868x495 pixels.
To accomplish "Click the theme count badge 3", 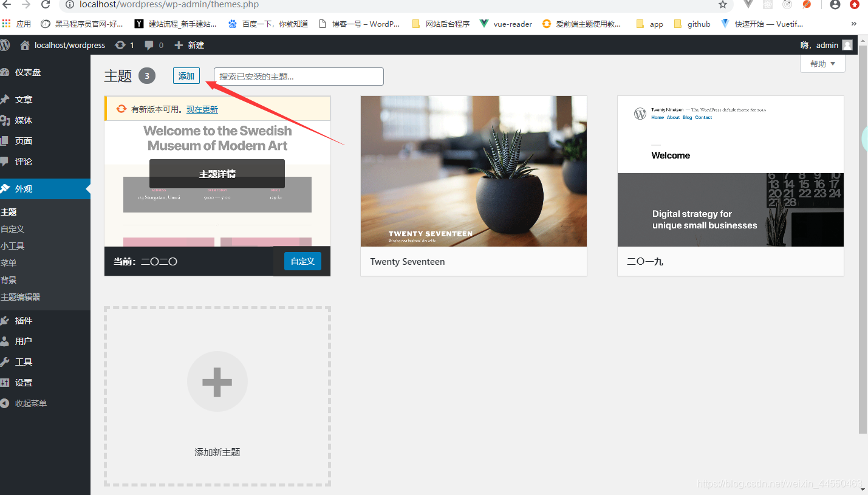I will click(147, 76).
